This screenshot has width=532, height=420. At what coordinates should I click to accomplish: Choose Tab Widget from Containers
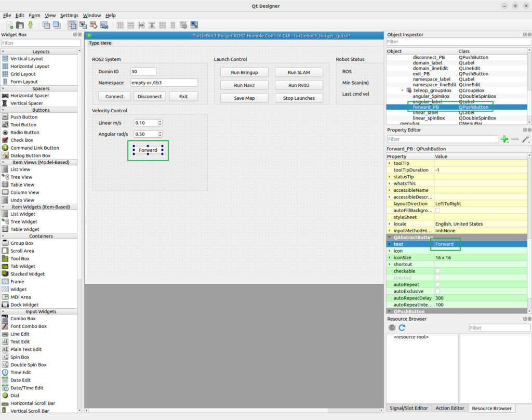pos(23,266)
